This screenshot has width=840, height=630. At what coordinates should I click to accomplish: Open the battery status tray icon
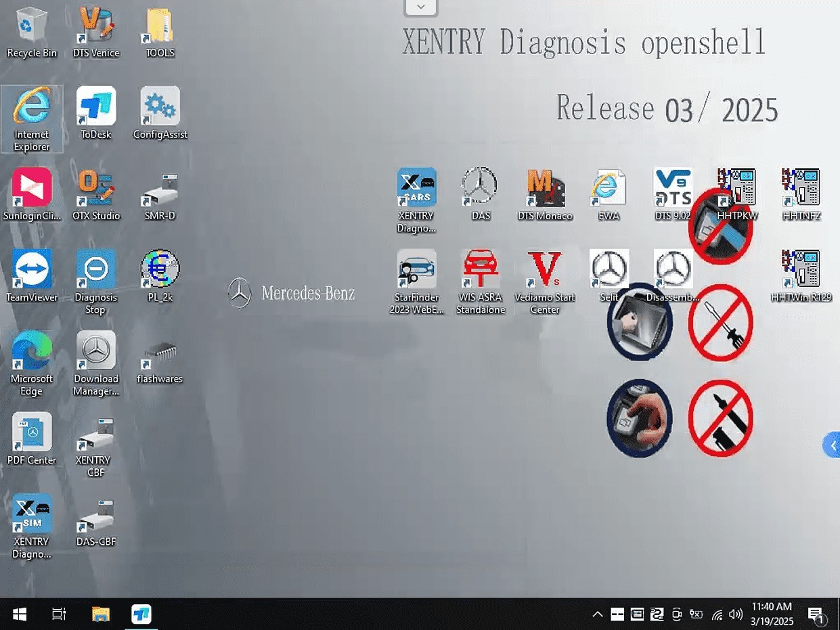(696, 614)
